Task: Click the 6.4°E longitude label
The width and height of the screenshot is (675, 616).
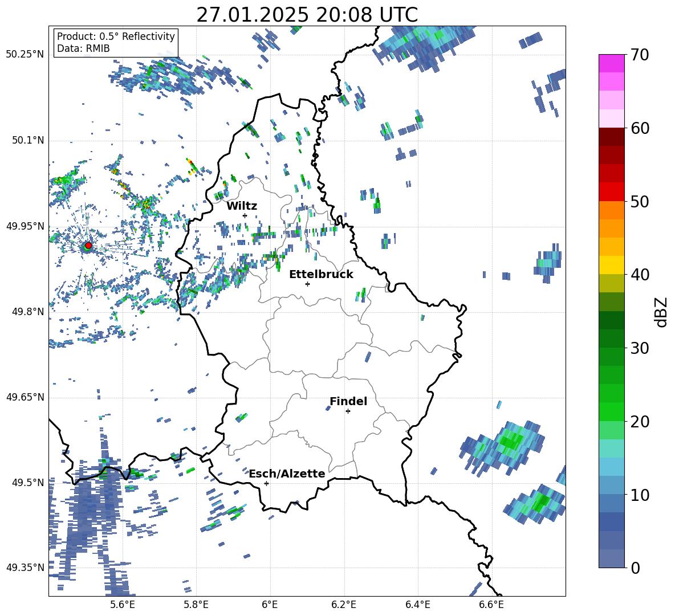Action: click(x=417, y=605)
